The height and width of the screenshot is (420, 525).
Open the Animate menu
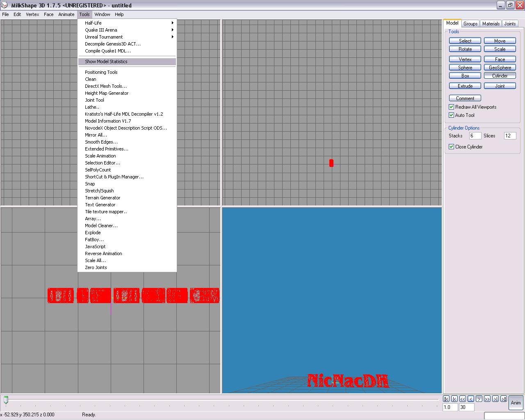[66, 14]
